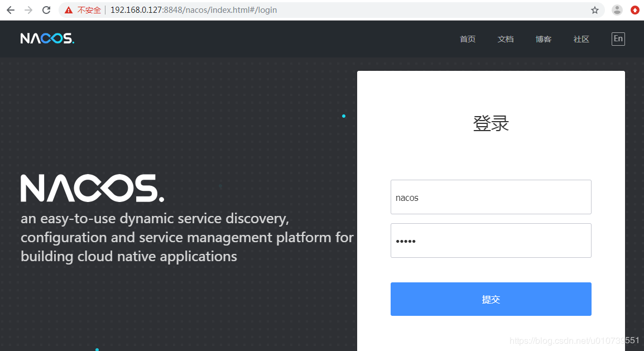Go to the 博客 page
Image resolution: width=644 pixels, height=351 pixels.
[543, 39]
